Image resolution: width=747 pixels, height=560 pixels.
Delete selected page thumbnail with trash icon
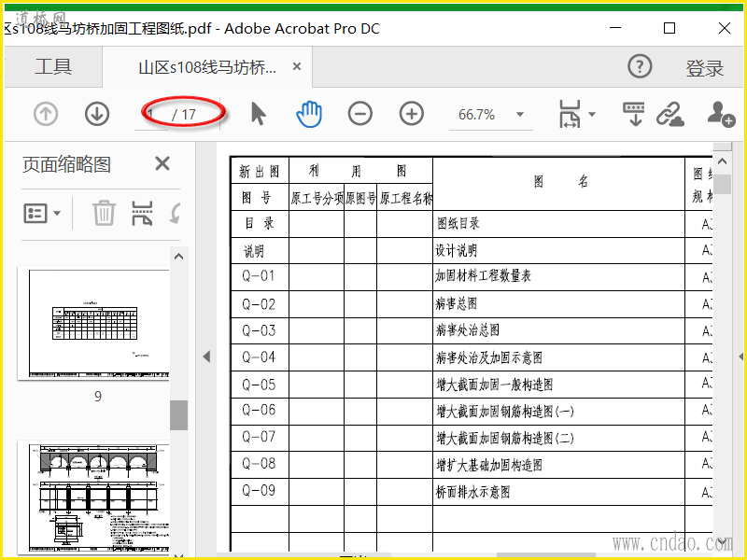(104, 213)
